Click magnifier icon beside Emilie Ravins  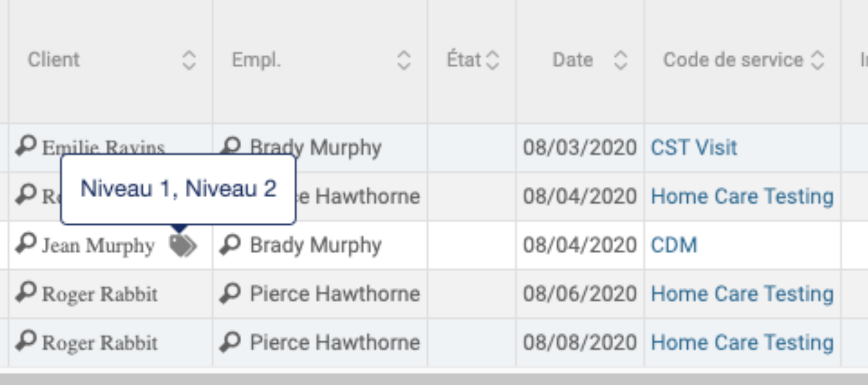tap(26, 146)
